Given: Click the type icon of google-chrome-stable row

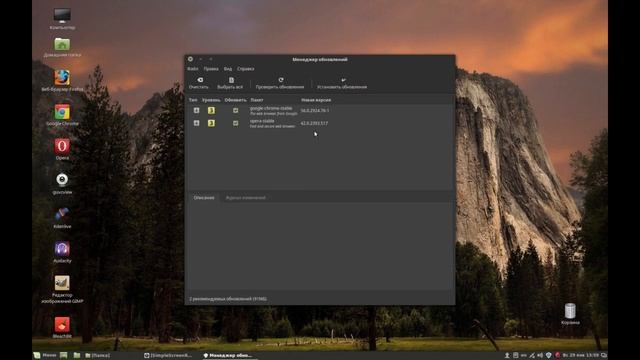Looking at the screenshot, I should pos(197,111).
